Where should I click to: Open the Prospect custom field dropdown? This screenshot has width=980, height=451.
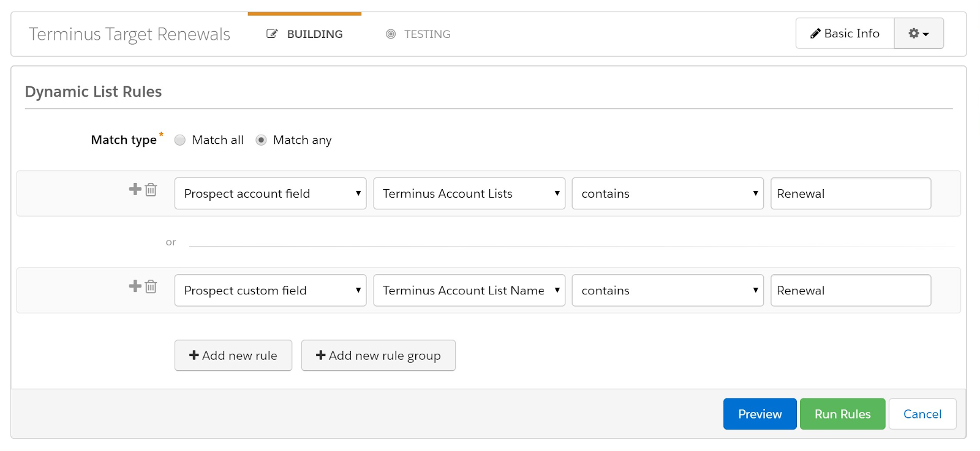click(x=270, y=291)
